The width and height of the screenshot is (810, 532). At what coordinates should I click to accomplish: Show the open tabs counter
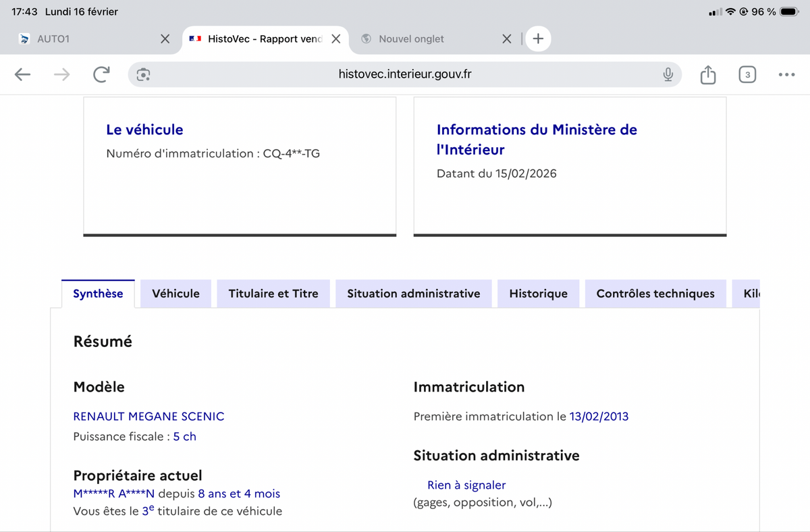point(747,75)
